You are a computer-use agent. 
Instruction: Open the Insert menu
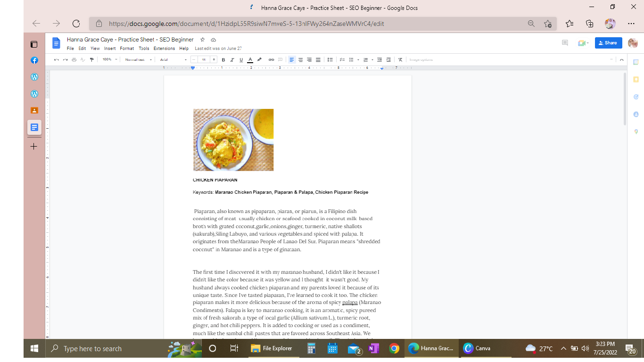[110, 49]
